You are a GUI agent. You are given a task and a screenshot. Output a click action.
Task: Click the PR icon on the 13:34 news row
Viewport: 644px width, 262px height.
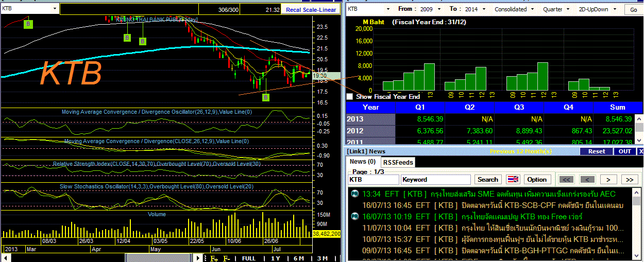point(355,194)
